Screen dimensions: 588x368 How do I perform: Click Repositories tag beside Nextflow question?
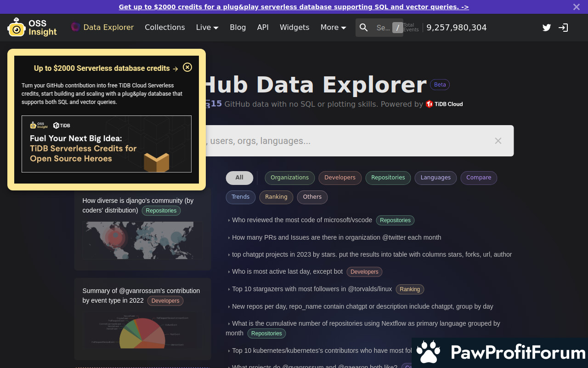coord(266,333)
